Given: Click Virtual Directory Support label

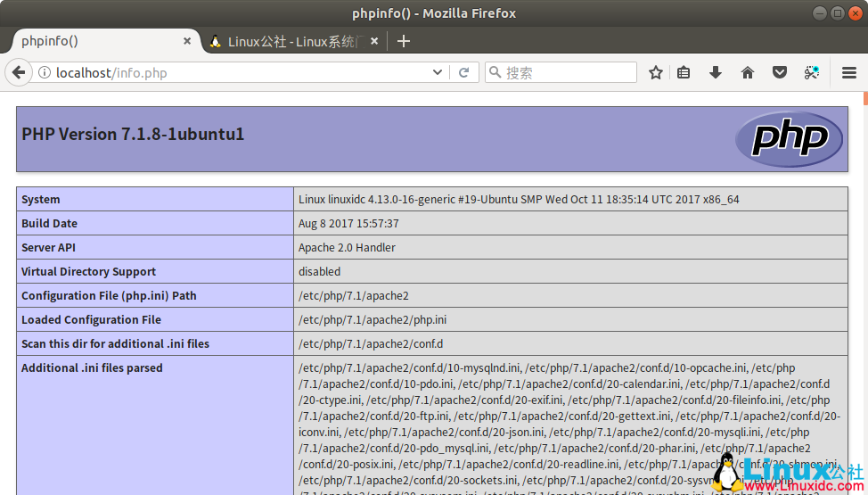Looking at the screenshot, I should (88, 272).
